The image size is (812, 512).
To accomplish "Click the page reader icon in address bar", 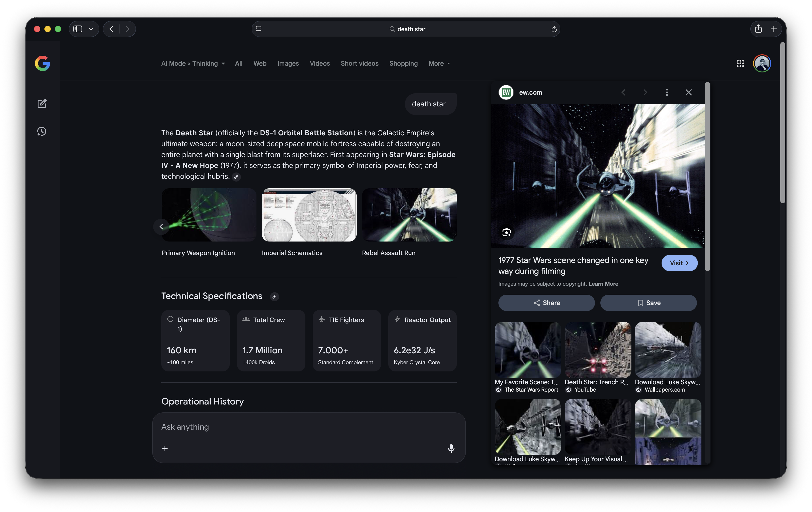I will click(259, 29).
